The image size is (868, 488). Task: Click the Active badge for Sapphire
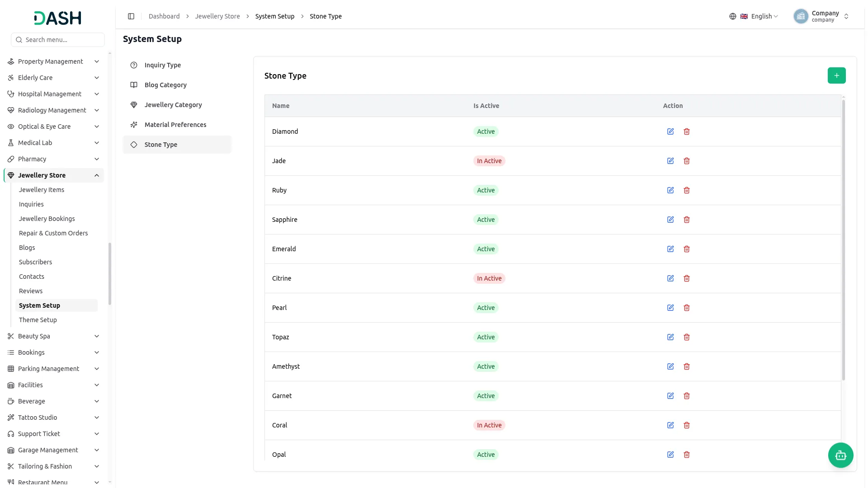click(486, 220)
